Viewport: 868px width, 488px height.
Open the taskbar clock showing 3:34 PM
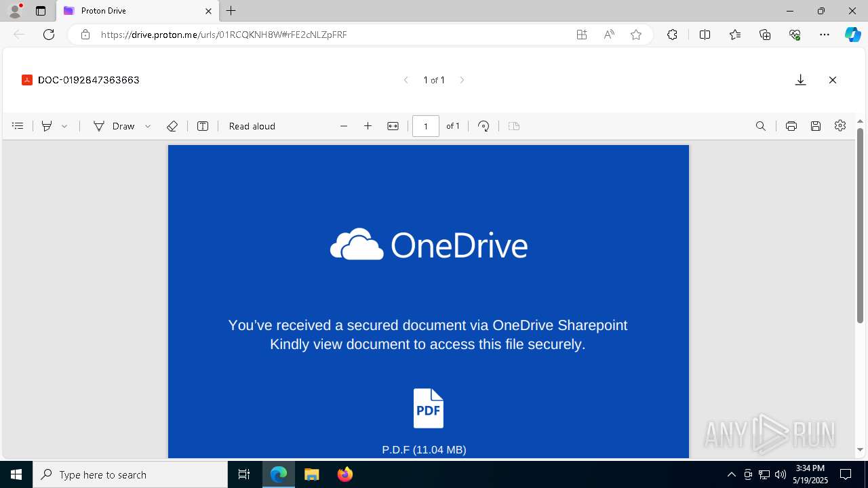(812, 474)
